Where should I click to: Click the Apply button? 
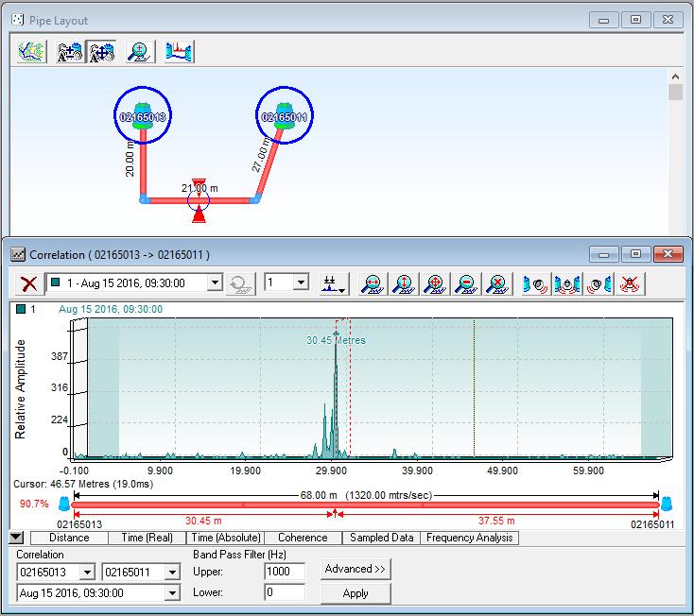[356, 593]
